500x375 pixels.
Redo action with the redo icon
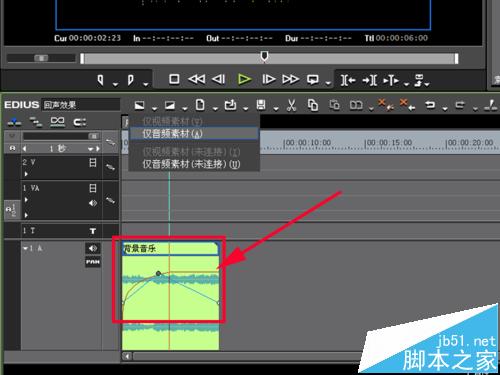pyautogui.click(x=460, y=105)
